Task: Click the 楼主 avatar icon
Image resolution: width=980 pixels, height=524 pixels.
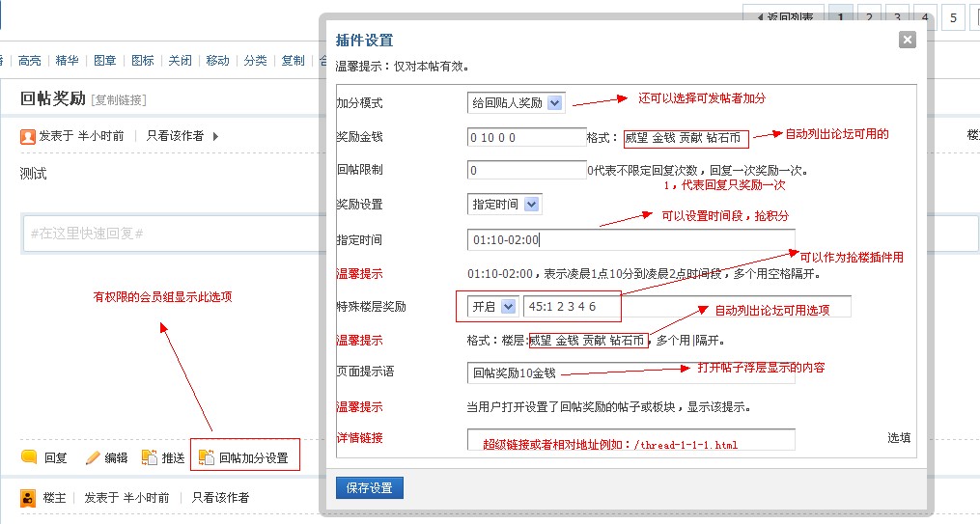Action: [28, 498]
